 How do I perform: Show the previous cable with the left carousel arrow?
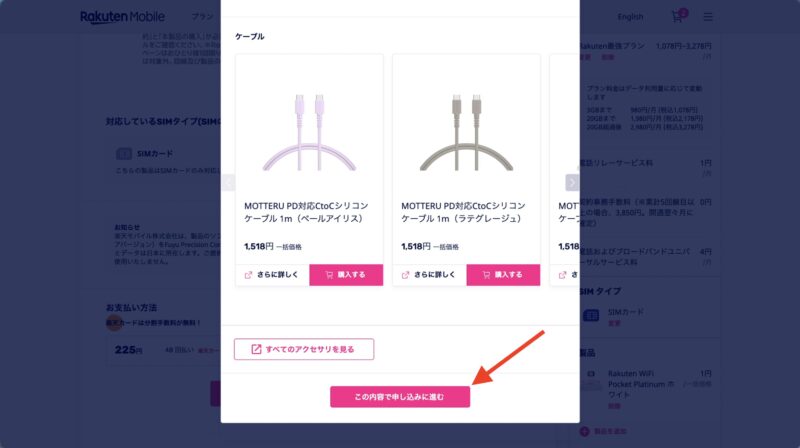pos(228,182)
